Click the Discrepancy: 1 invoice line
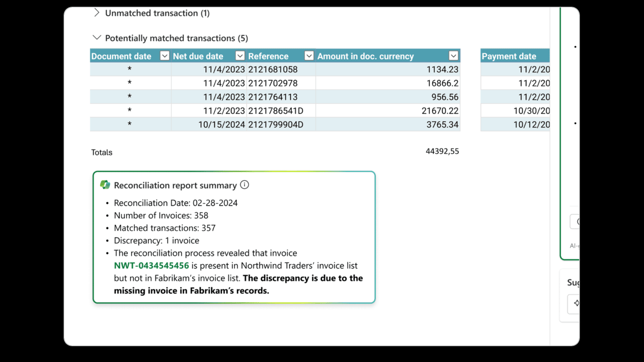Viewport: 644px width, 362px height. click(156, 240)
